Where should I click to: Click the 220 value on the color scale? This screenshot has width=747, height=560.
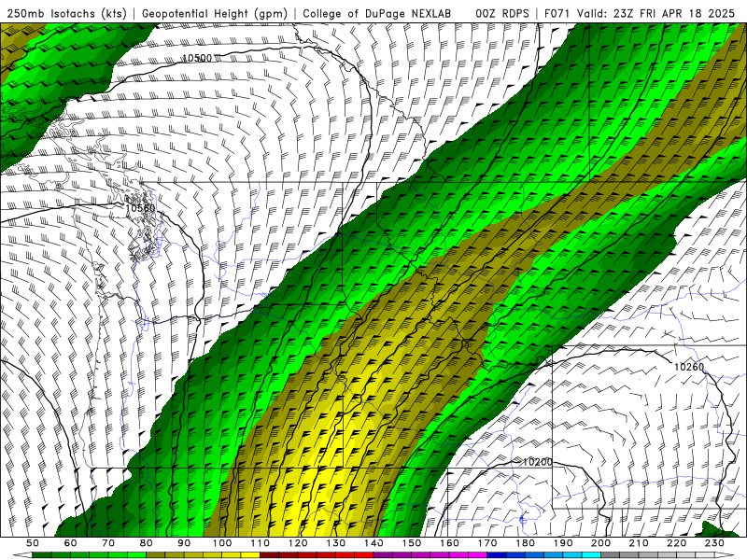coord(677,543)
